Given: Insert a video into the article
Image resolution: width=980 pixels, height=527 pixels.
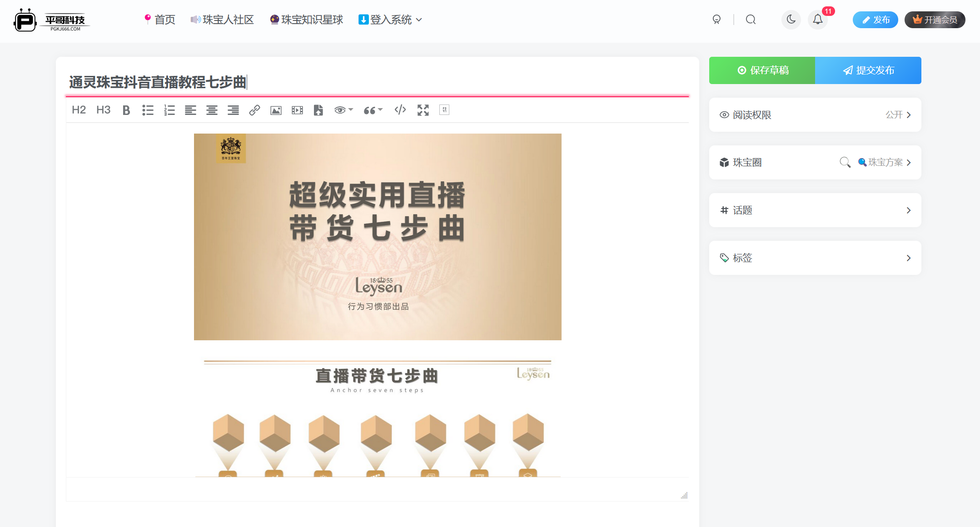Looking at the screenshot, I should [297, 110].
